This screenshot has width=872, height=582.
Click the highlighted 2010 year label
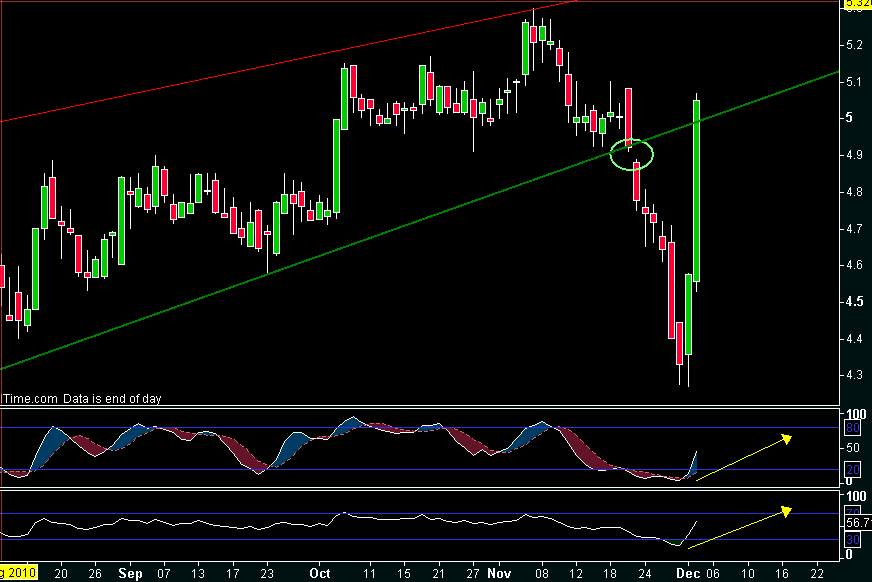18,573
